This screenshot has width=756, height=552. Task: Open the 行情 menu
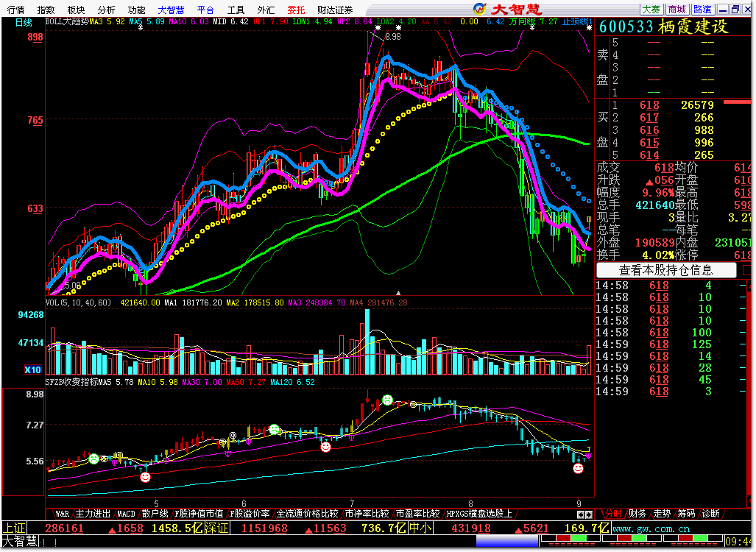[x=16, y=10]
